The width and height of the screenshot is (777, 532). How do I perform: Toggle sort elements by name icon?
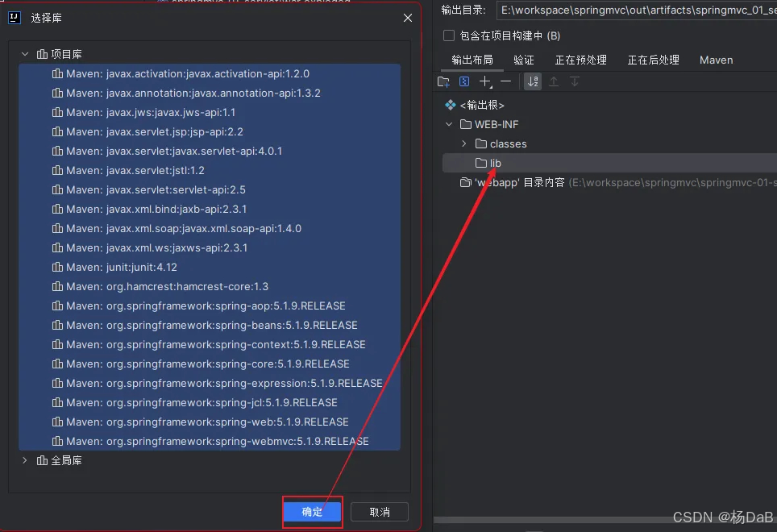[x=533, y=81]
